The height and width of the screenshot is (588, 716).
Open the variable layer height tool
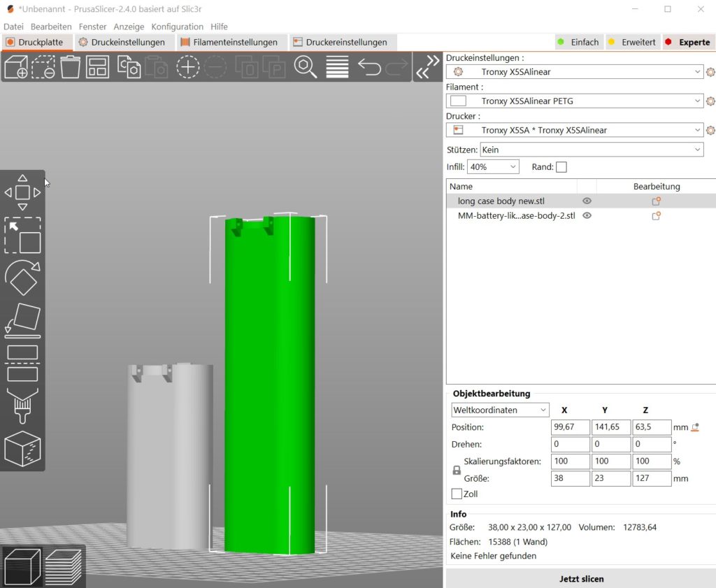click(338, 66)
